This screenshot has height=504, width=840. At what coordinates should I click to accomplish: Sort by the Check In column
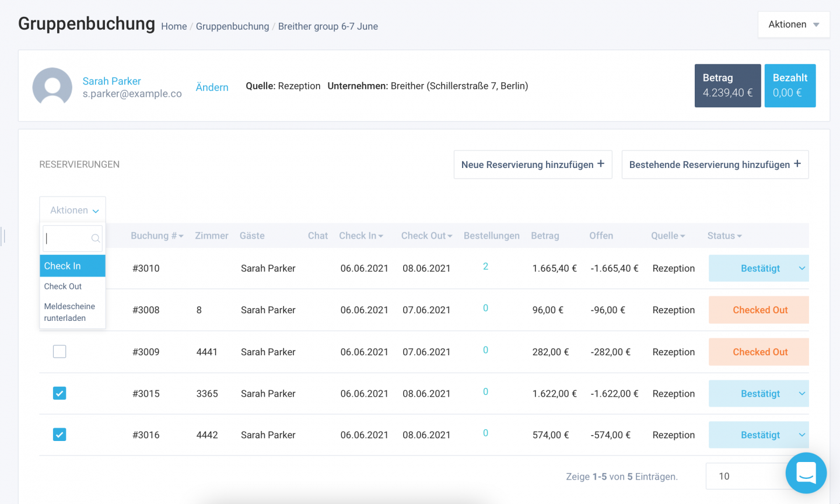click(x=361, y=236)
